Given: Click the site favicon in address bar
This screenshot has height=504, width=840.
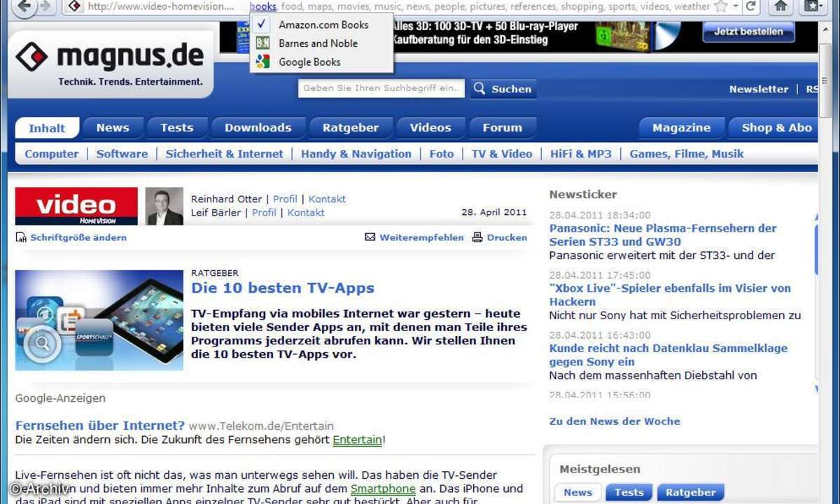Looking at the screenshot, I should tap(75, 6).
